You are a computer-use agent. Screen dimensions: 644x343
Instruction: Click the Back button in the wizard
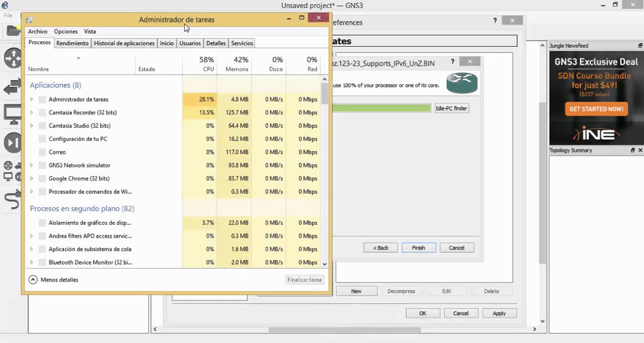click(x=381, y=248)
